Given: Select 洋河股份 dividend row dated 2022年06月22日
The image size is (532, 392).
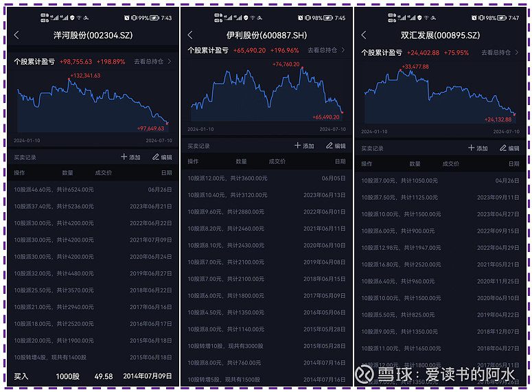Looking at the screenshot, I should point(93,223).
